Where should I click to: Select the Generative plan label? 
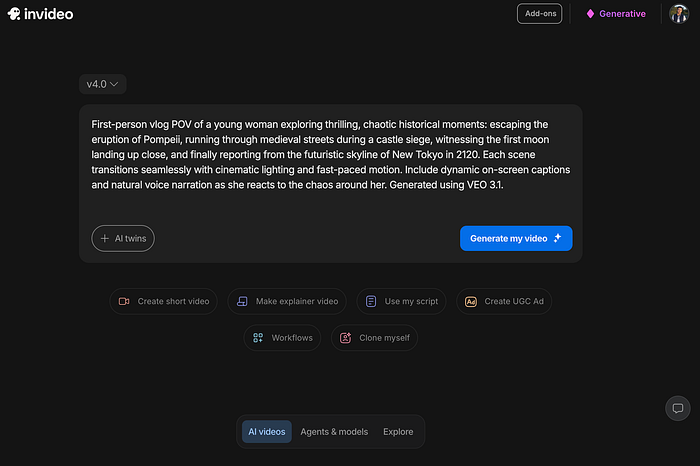coord(622,14)
